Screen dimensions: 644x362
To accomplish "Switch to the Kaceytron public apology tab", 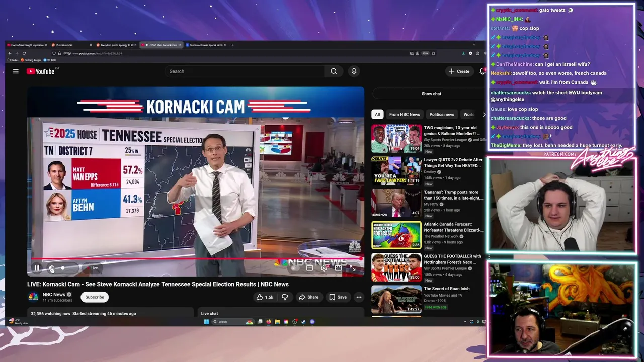I will pyautogui.click(x=116, y=45).
